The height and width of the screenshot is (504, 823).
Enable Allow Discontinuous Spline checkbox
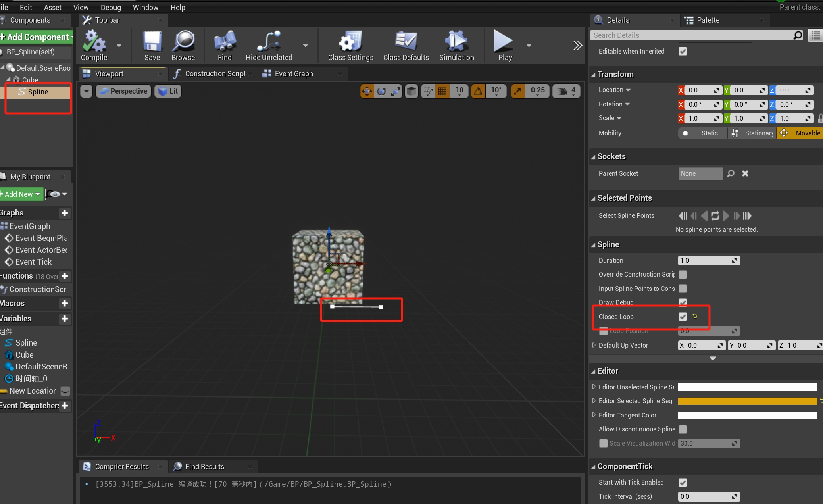point(683,429)
